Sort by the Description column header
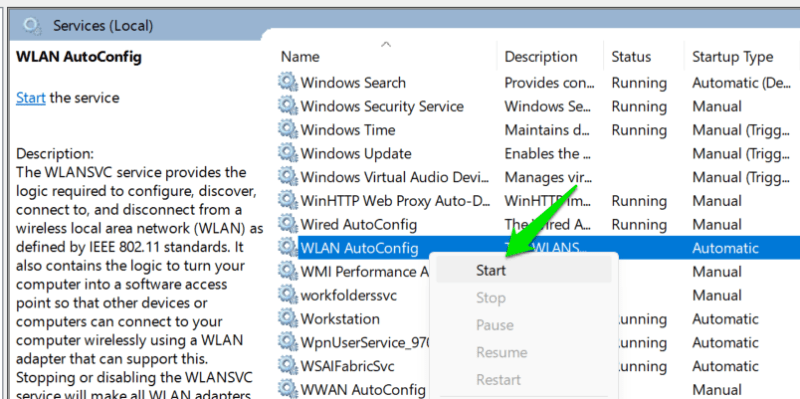The height and width of the screenshot is (399, 800). [x=541, y=57]
